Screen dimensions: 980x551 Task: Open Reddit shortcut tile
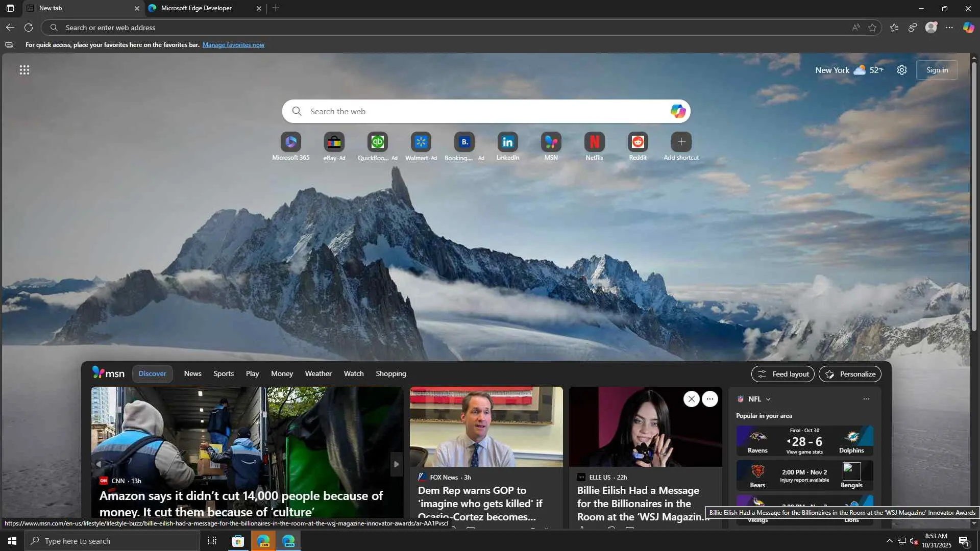pyautogui.click(x=638, y=142)
